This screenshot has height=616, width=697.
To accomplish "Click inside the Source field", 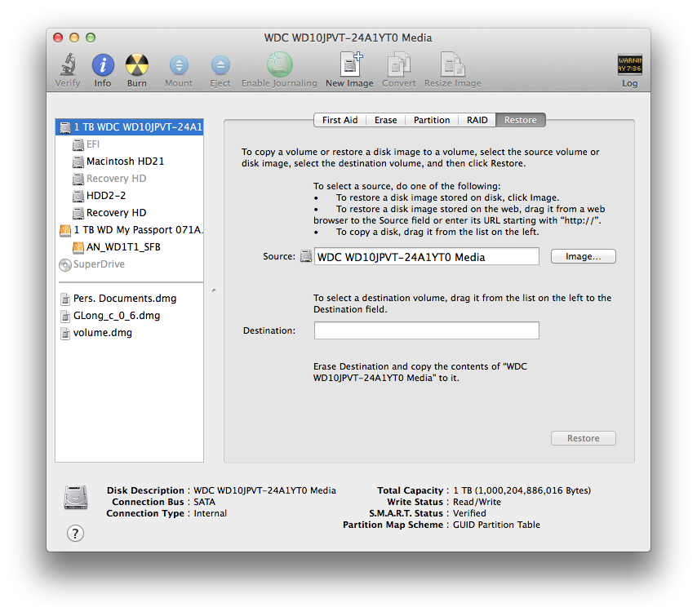I will 427,256.
